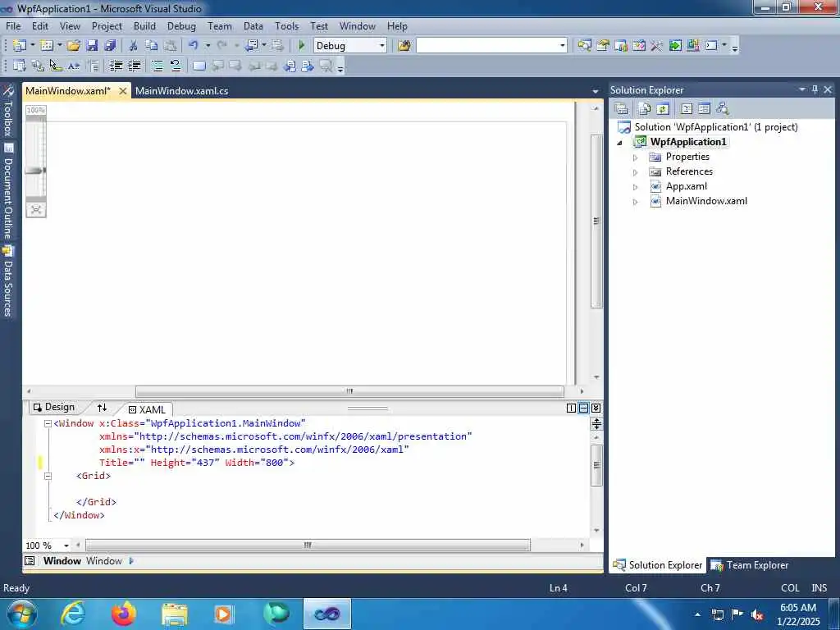Click the Navigate Backward icon
The image size is (840, 630).
click(251, 46)
